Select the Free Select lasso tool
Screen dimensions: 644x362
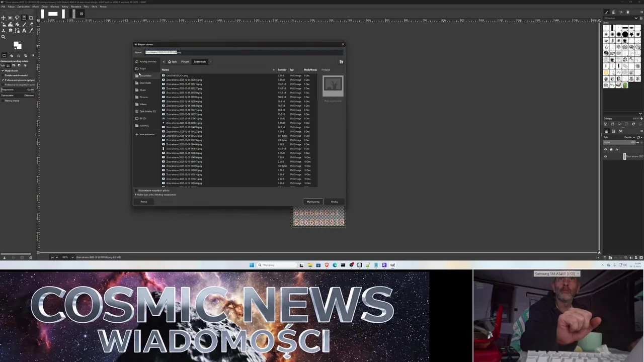point(17,18)
